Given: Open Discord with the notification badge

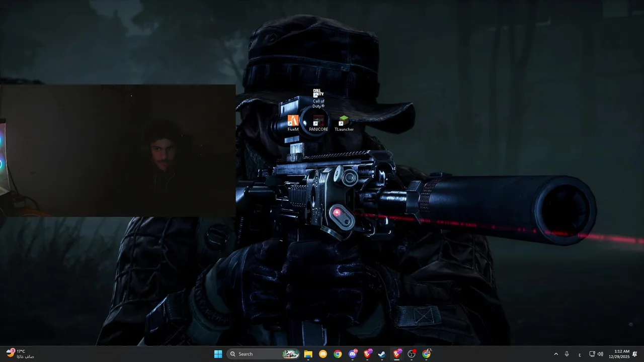Looking at the screenshot, I should point(353,354).
